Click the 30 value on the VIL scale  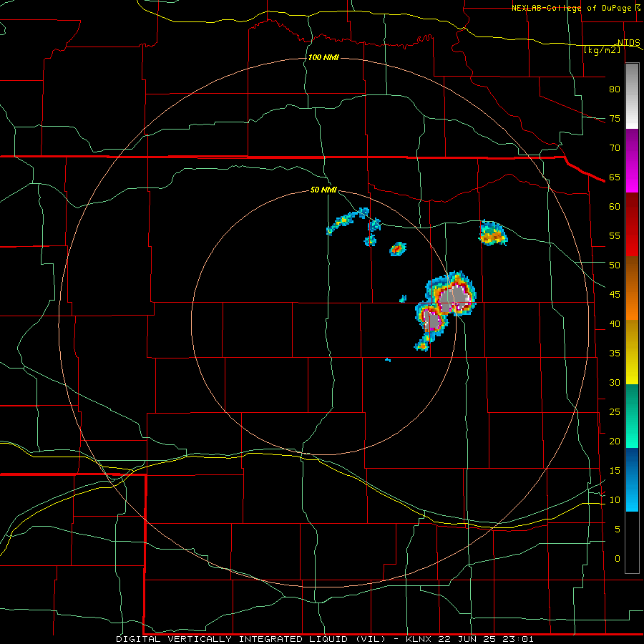coord(615,382)
